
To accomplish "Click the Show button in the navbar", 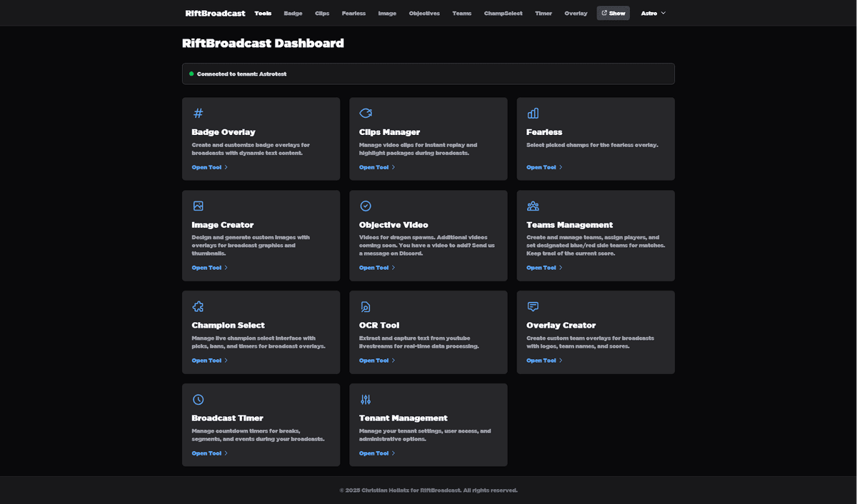I will [x=613, y=12].
